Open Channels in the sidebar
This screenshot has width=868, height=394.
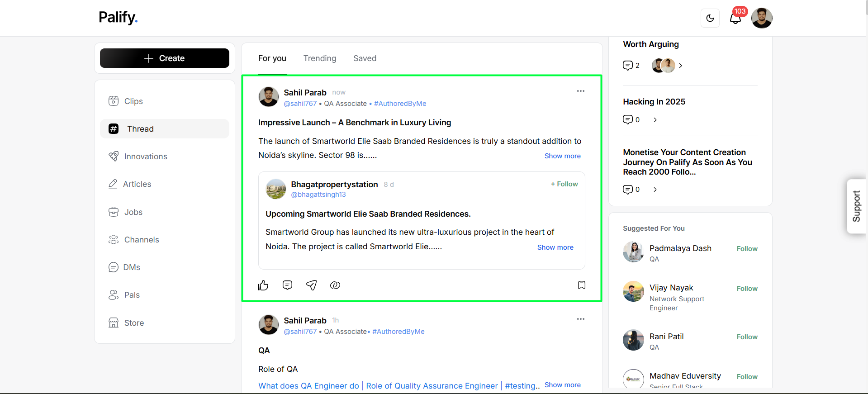click(x=165, y=240)
